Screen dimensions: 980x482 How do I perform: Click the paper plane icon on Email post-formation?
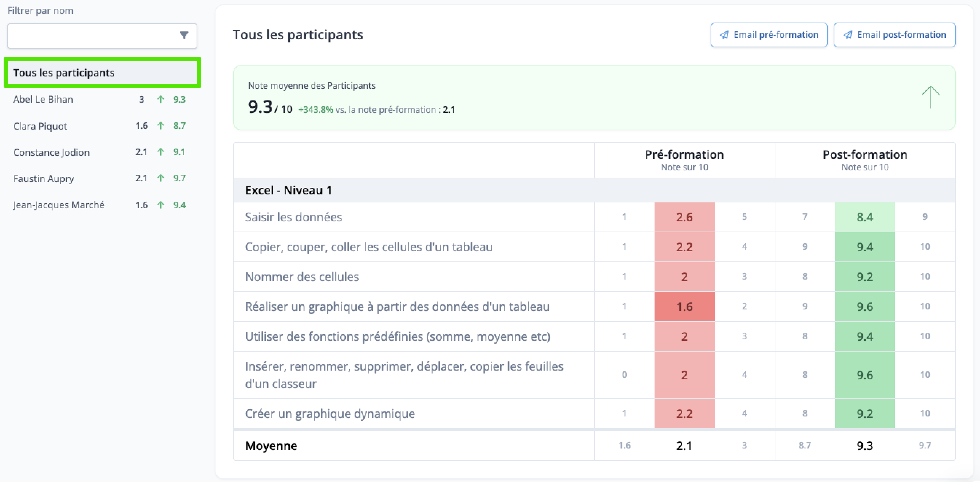tap(848, 35)
